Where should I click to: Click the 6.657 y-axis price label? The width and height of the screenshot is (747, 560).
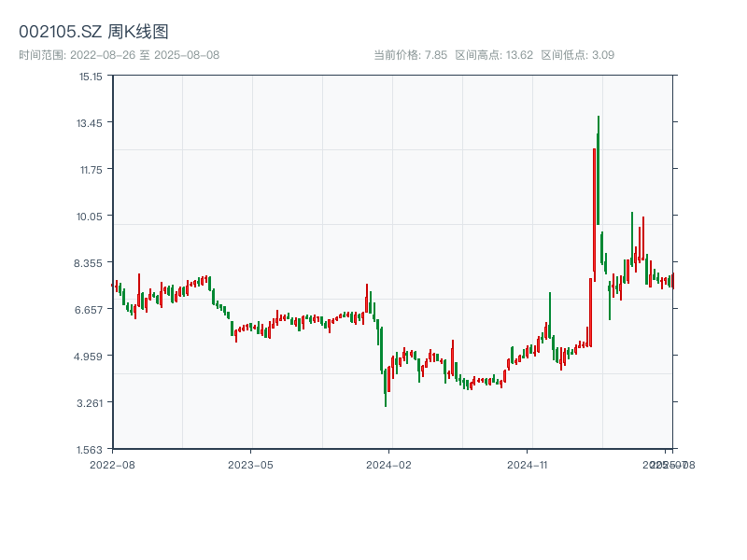[90, 310]
